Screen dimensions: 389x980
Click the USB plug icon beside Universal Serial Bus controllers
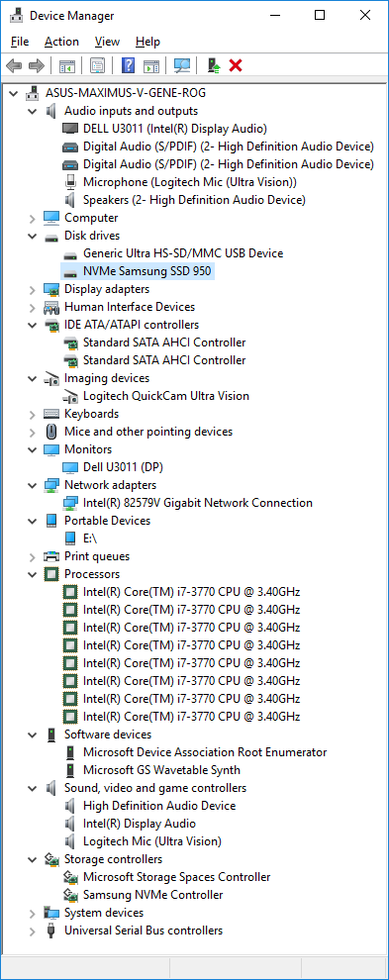pyautogui.click(x=51, y=931)
